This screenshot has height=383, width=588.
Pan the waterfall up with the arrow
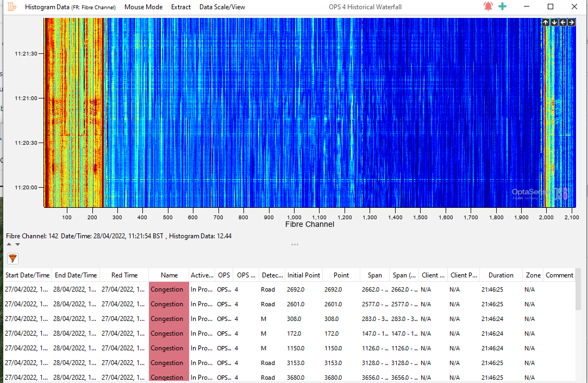coord(546,22)
